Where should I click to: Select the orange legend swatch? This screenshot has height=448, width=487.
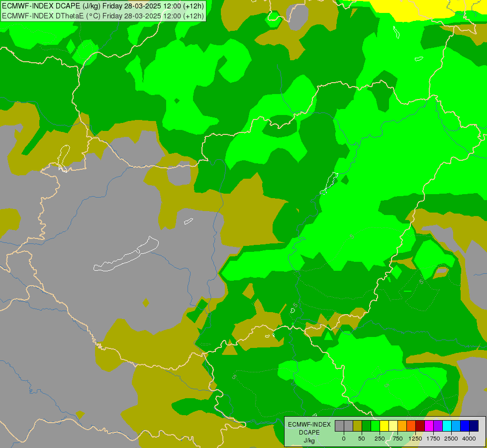point(402,426)
